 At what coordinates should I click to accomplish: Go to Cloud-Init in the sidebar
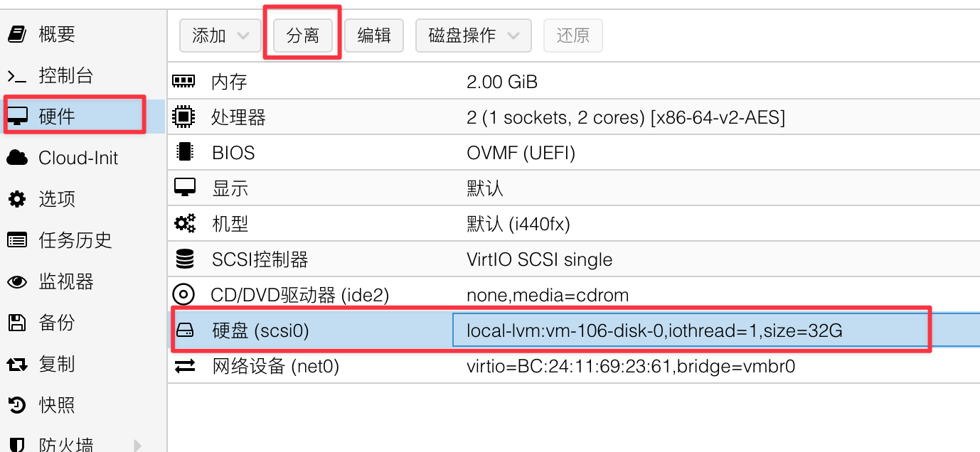point(78,158)
